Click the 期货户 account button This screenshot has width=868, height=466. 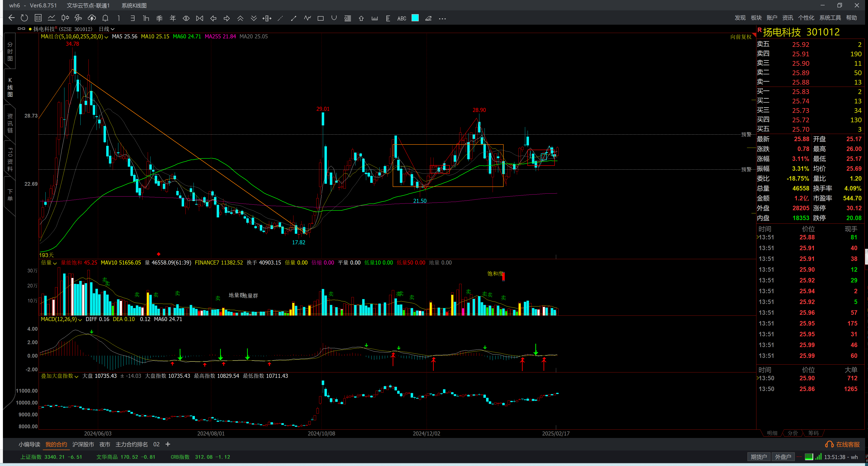[x=759, y=457]
